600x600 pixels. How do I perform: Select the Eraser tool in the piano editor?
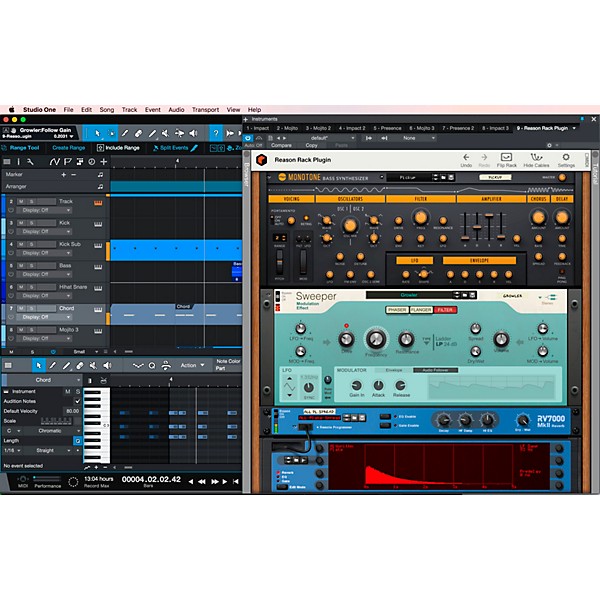(80, 366)
